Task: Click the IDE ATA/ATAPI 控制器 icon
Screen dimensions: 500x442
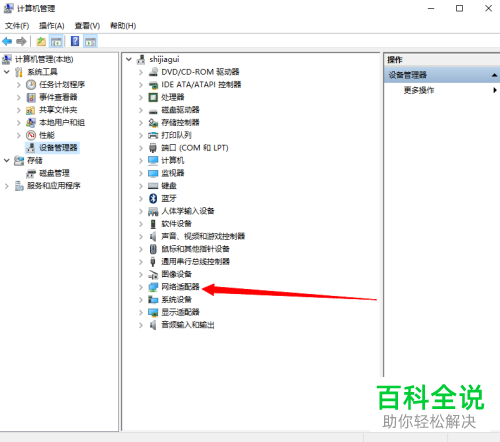Action: click(x=153, y=85)
